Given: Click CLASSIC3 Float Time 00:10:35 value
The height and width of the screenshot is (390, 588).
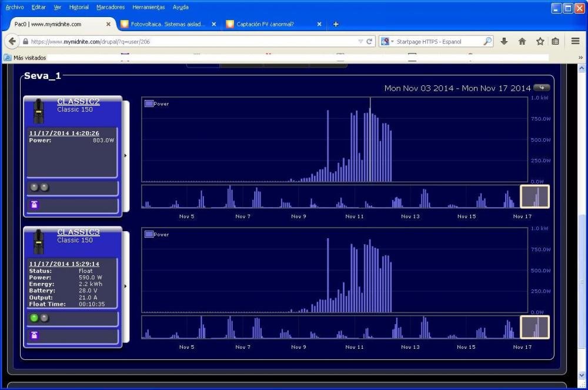Looking at the screenshot, I should (92, 304).
